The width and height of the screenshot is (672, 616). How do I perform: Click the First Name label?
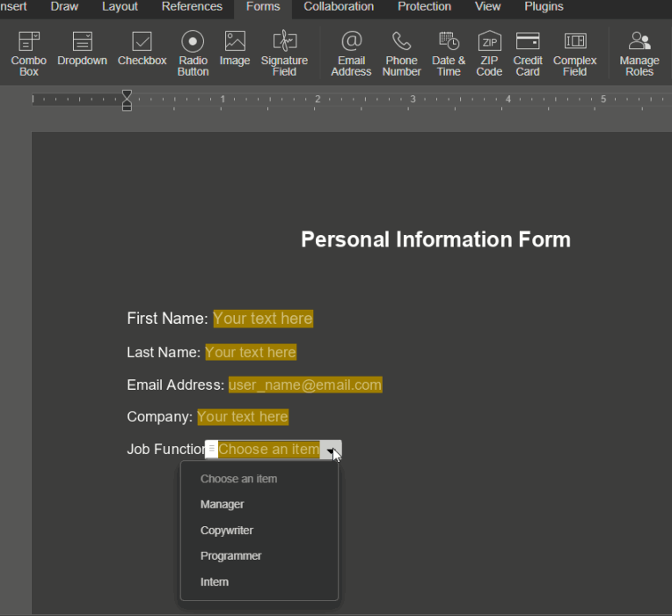click(x=167, y=319)
